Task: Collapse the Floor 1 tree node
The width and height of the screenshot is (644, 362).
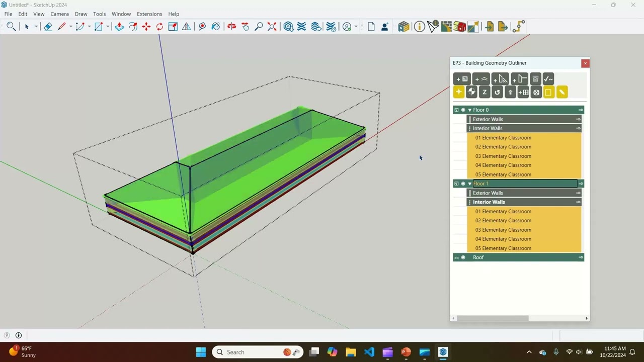Action: pyautogui.click(x=470, y=184)
